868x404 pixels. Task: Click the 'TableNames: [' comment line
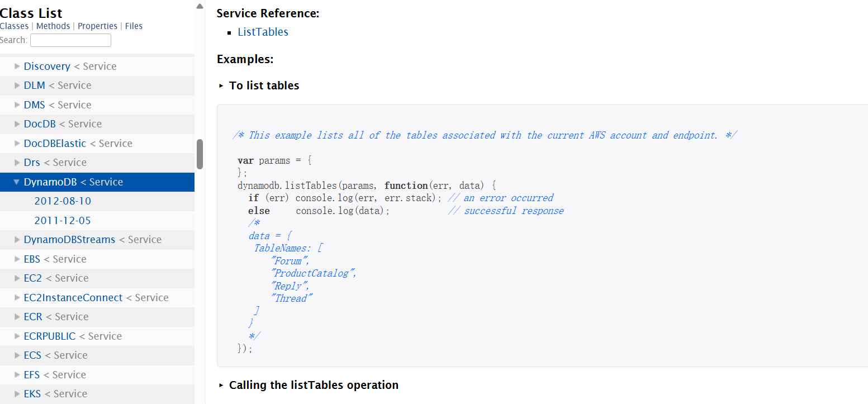click(288, 248)
